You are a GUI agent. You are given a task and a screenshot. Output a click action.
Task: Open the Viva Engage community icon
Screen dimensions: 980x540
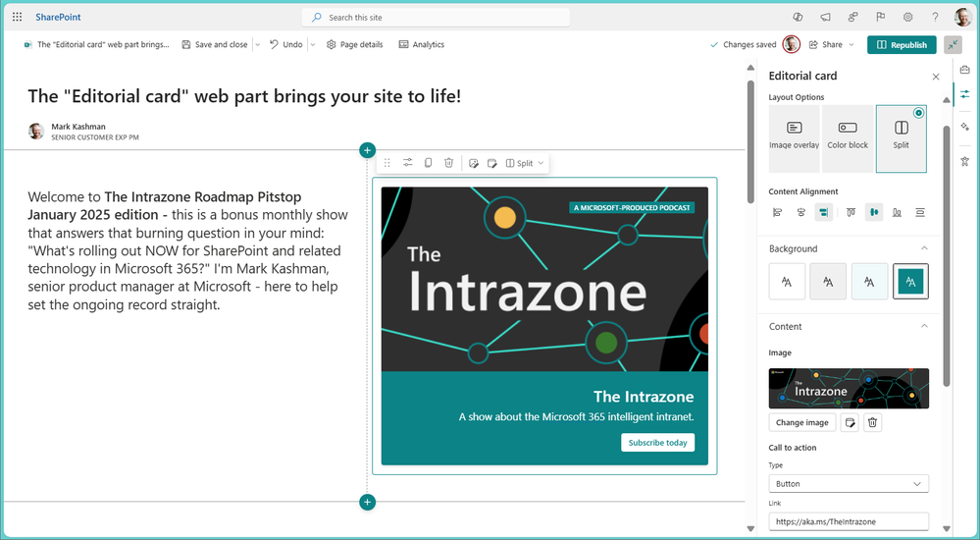[853, 18]
